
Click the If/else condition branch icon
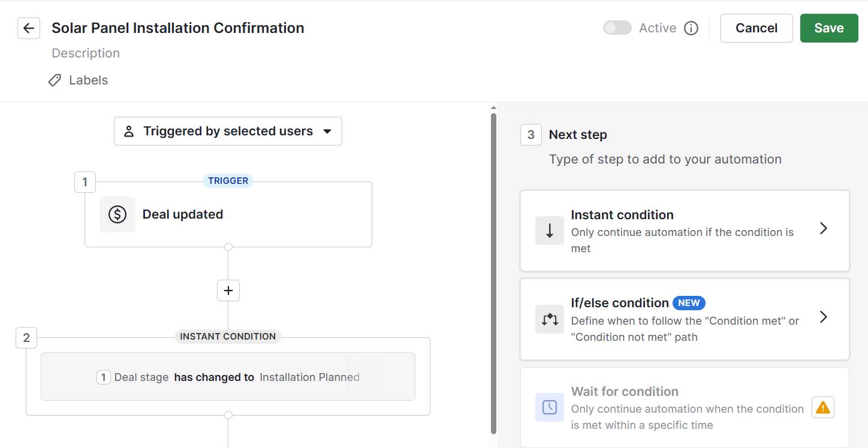click(x=549, y=319)
